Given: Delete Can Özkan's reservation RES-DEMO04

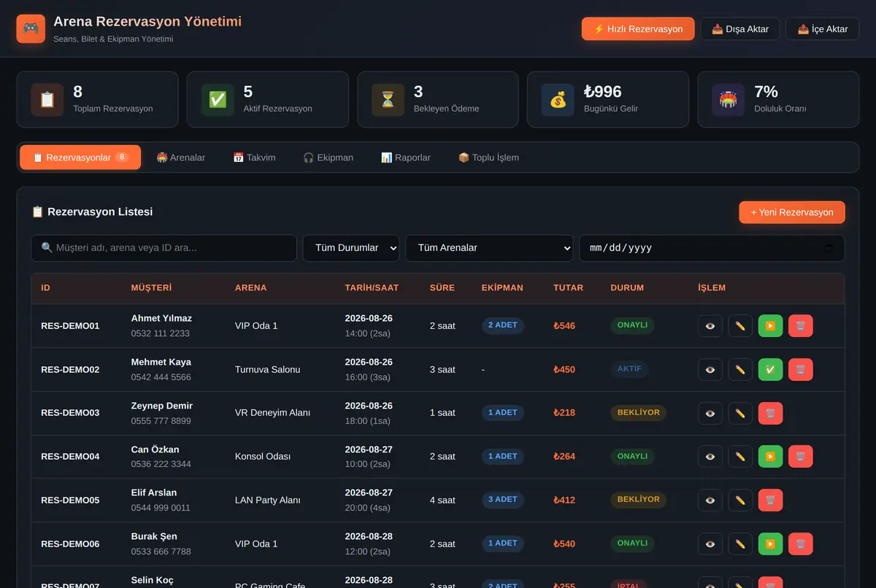Looking at the screenshot, I should tap(800, 457).
